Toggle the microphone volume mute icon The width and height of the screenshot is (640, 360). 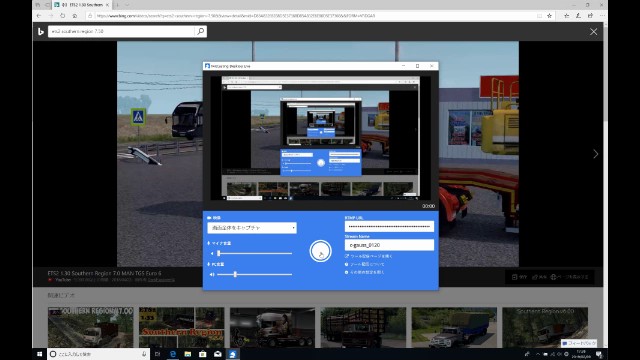point(211,253)
